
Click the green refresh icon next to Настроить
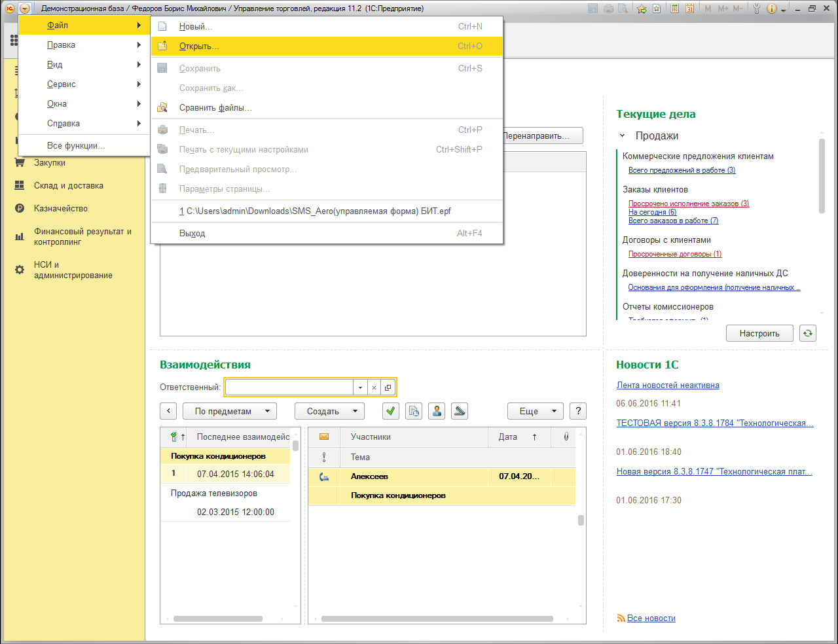coord(808,333)
